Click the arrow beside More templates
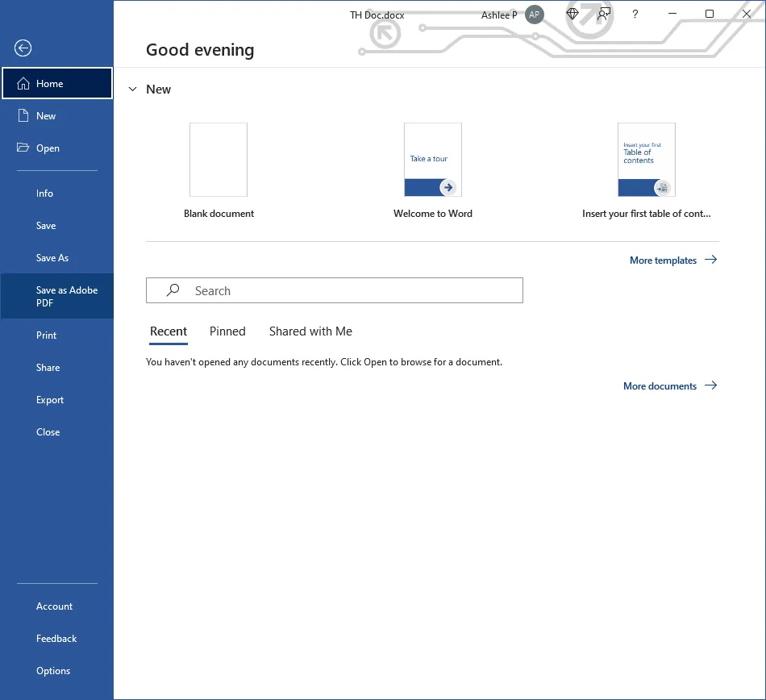766x700 pixels. click(711, 260)
